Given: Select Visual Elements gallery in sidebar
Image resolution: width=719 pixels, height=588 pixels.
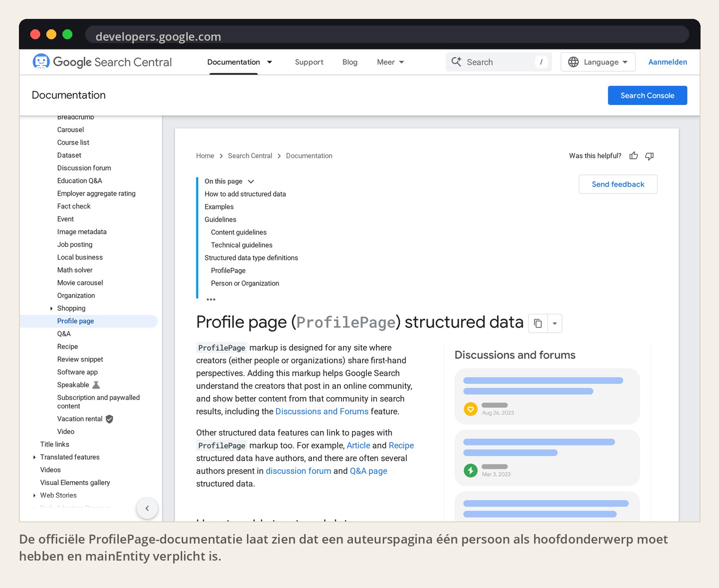Looking at the screenshot, I should coord(75,483).
